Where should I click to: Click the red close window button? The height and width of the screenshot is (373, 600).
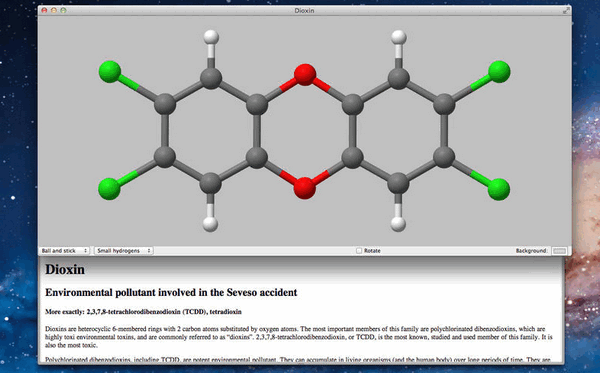click(44, 10)
